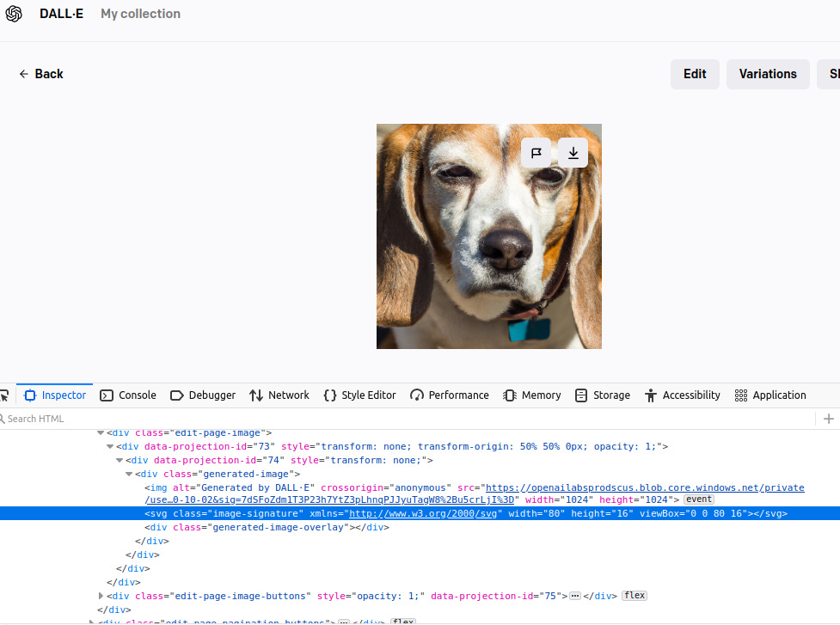
Task: Open My collection page
Action: 140,14
